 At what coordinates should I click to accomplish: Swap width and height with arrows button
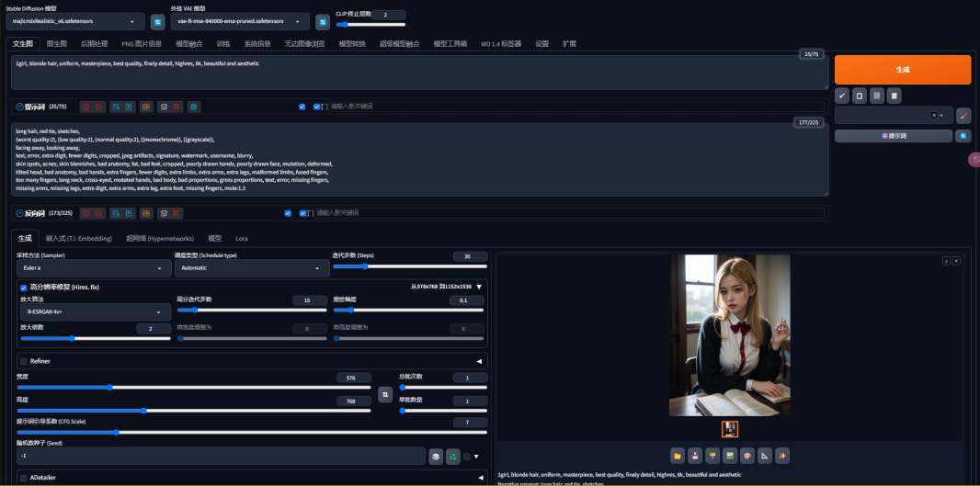click(x=385, y=393)
